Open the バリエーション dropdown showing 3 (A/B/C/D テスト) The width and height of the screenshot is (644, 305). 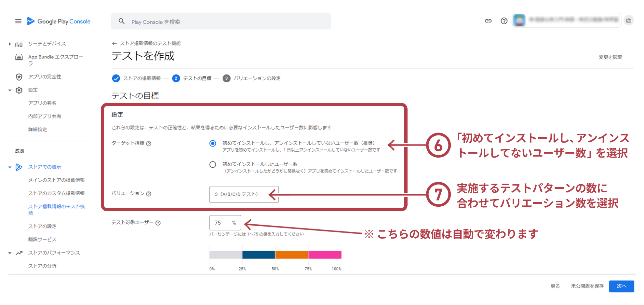(244, 194)
